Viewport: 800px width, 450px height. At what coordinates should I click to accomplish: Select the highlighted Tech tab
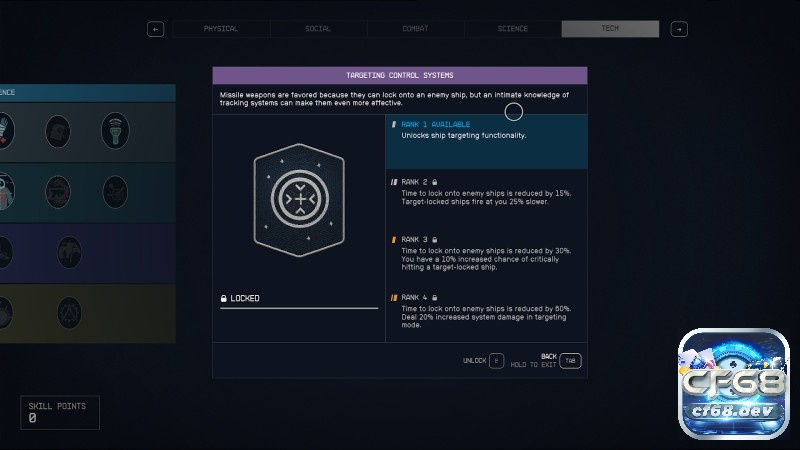click(x=610, y=29)
